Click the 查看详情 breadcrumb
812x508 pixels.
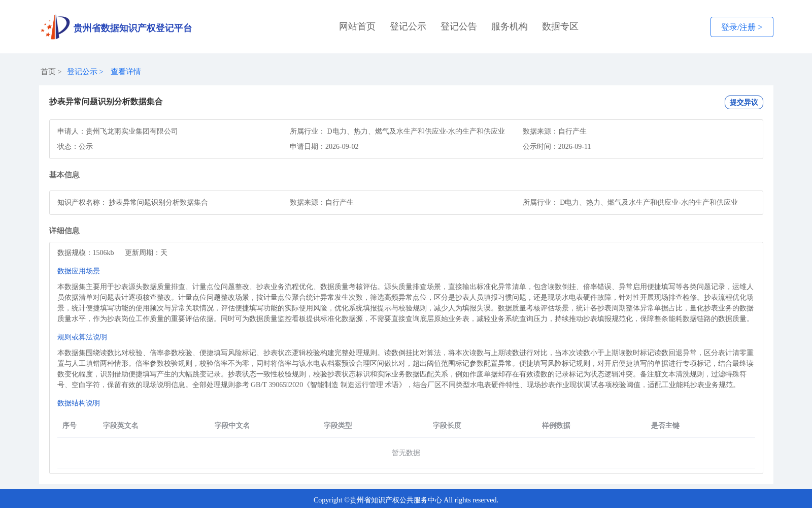click(126, 72)
